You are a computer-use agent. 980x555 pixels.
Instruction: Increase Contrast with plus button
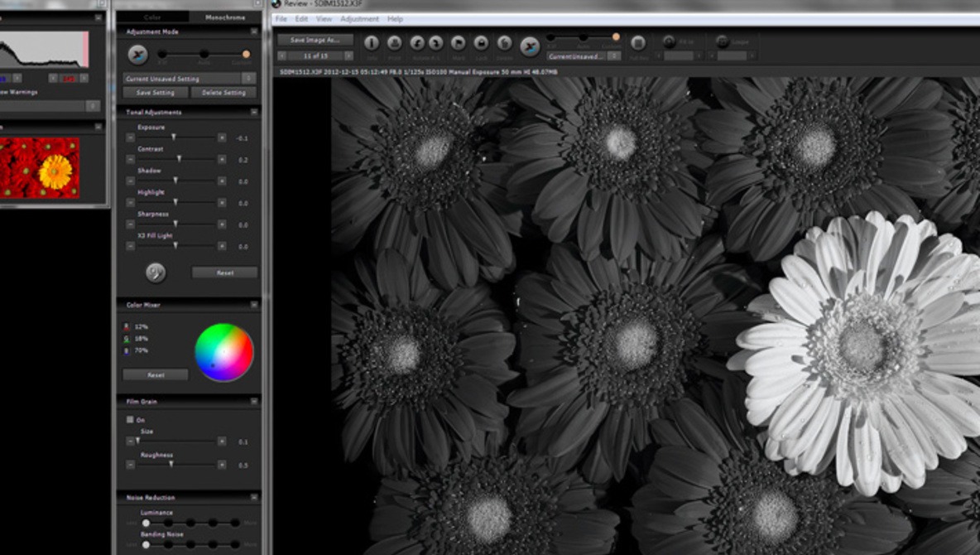pyautogui.click(x=222, y=160)
